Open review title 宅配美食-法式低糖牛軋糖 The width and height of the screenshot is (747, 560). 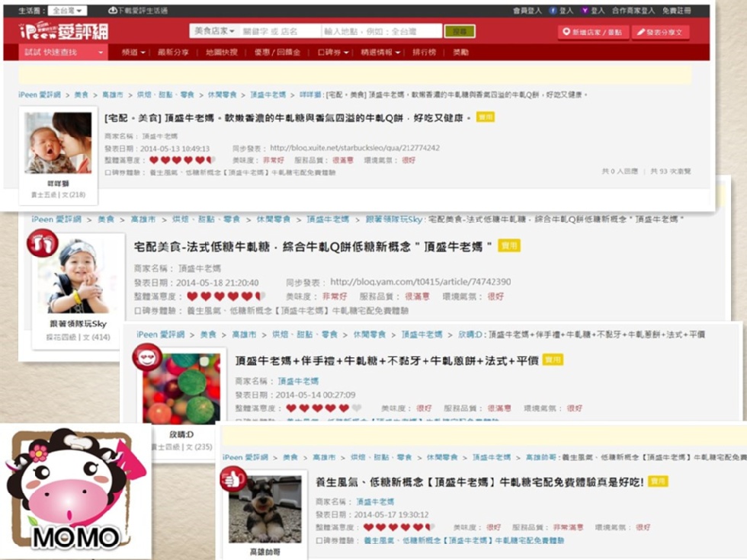point(313,247)
